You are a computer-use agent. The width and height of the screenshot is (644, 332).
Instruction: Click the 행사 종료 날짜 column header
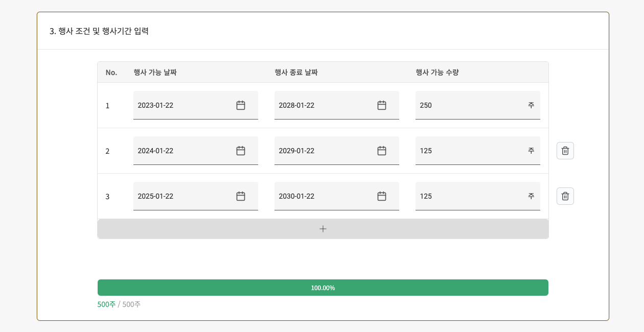[294, 72]
